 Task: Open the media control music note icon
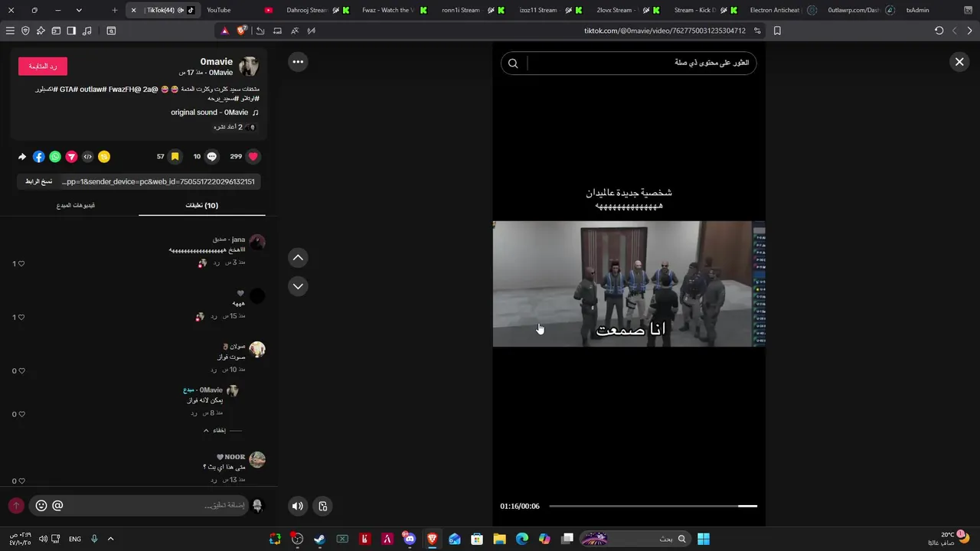tap(87, 31)
